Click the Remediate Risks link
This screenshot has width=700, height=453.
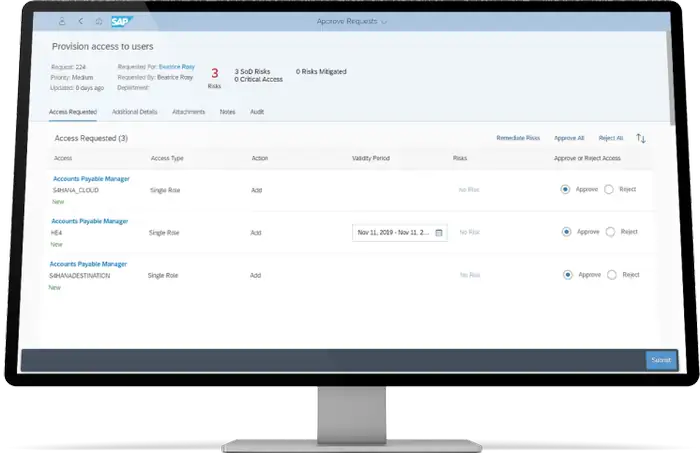518,138
